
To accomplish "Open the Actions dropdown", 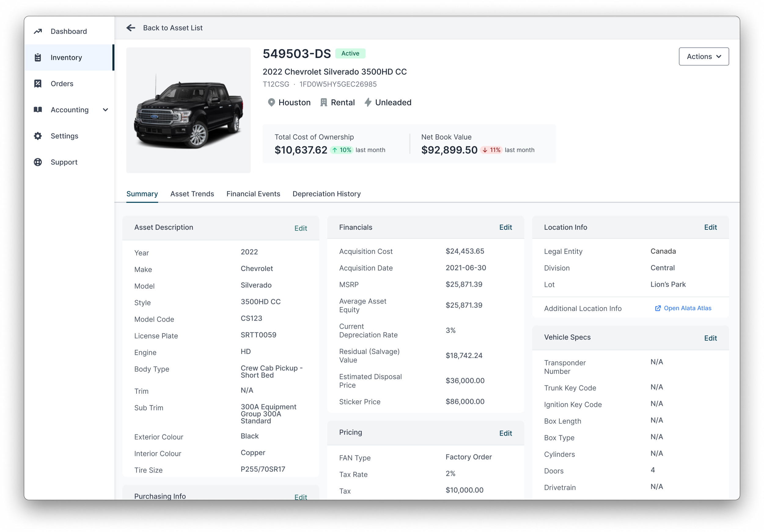I will coord(703,56).
